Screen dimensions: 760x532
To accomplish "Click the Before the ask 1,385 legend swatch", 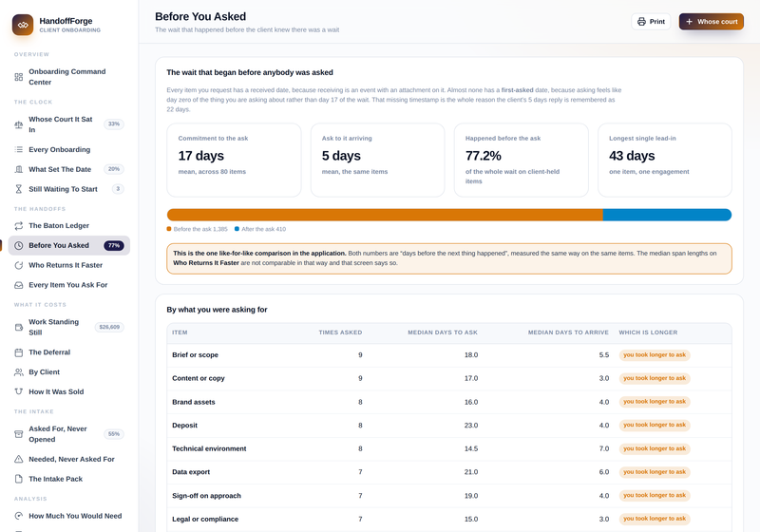I will 169,229.
